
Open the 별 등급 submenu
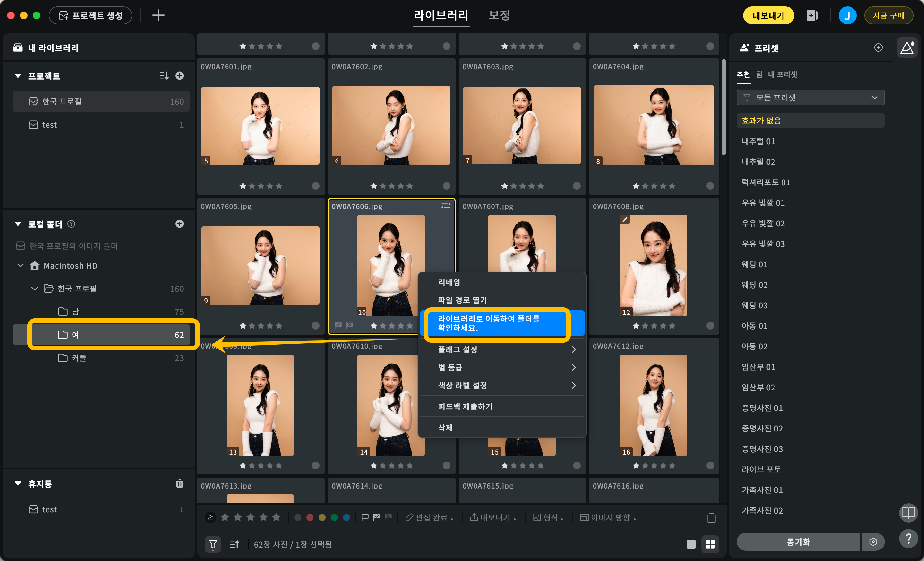click(502, 367)
